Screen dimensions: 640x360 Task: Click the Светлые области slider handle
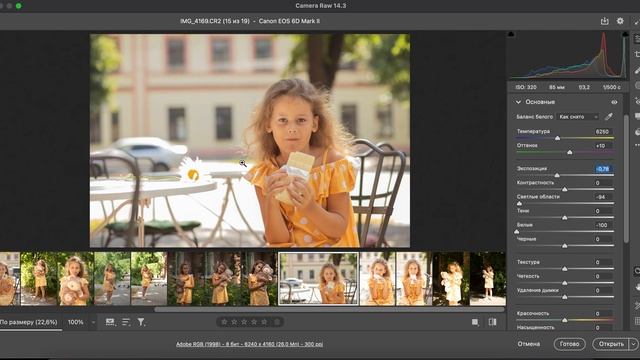pos(519,203)
